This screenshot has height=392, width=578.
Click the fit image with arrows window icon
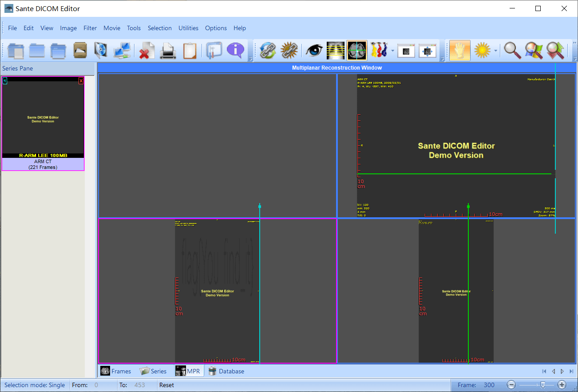click(428, 51)
